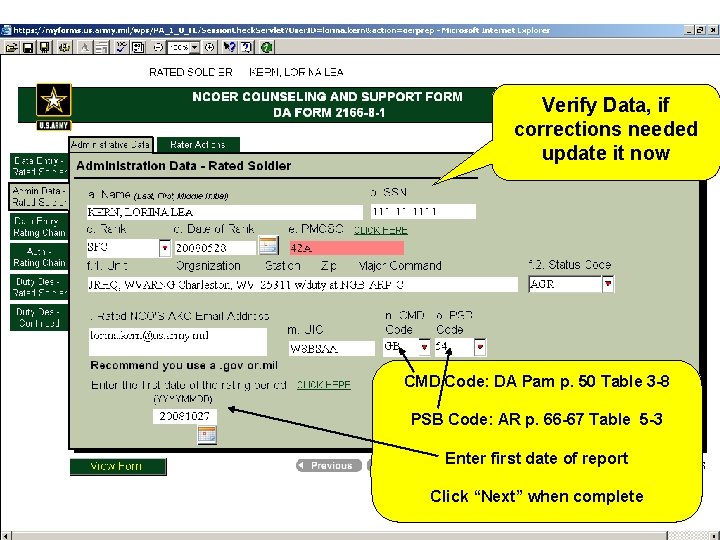Expand the PSB Code dropdown
The width and height of the screenshot is (720, 540).
[x=480, y=347]
